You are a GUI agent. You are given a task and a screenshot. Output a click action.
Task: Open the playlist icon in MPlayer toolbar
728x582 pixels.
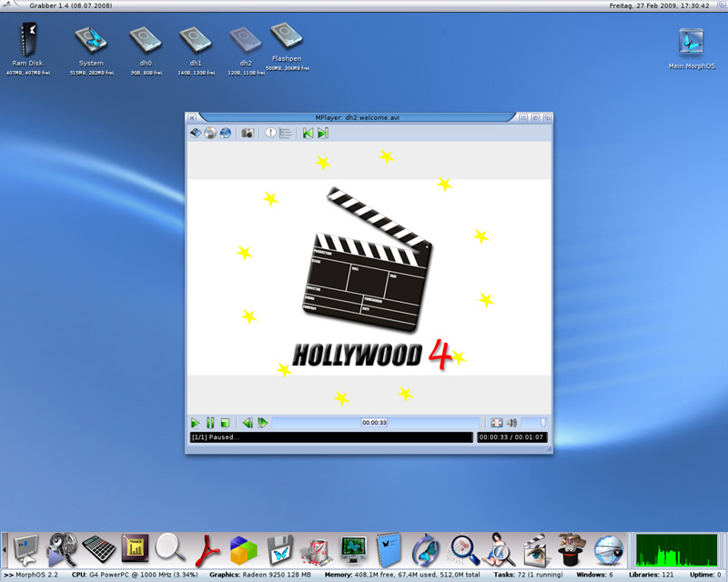[x=285, y=133]
